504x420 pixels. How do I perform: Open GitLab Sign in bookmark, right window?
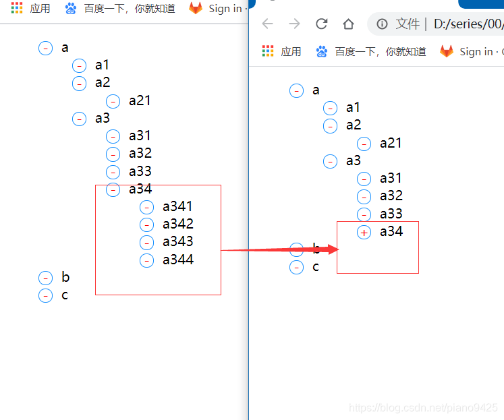[472, 51]
